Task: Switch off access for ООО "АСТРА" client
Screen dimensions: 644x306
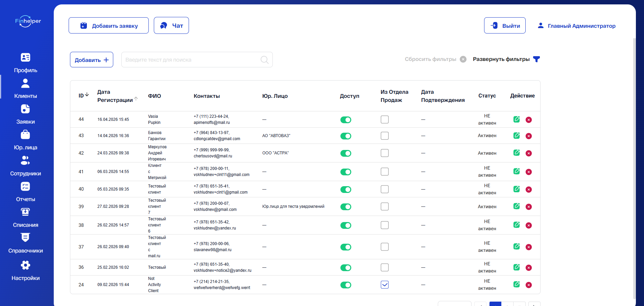Action: pos(346,153)
